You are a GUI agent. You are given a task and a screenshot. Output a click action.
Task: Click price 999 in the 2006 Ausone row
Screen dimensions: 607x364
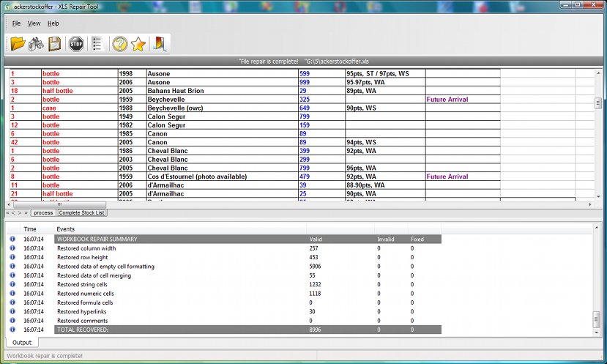click(x=321, y=82)
